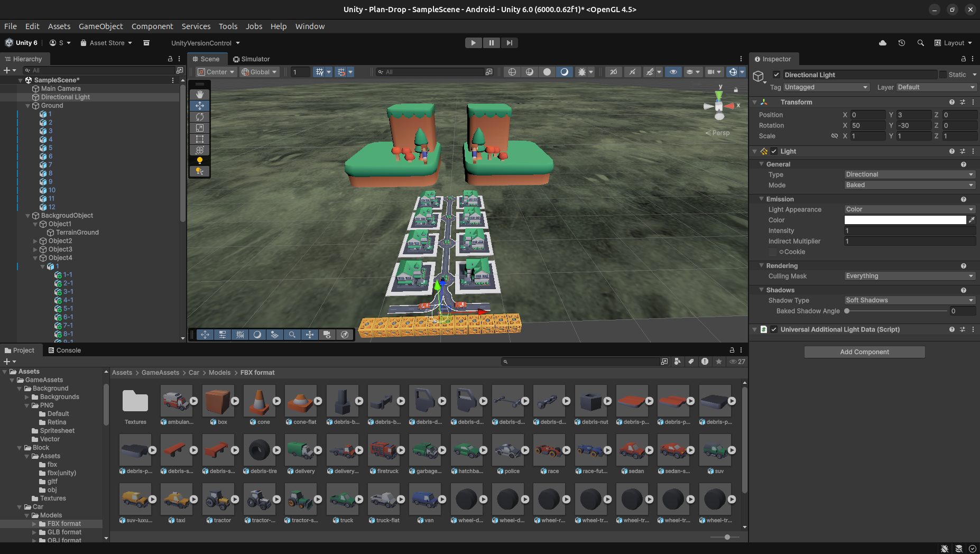Open the Window menu
This screenshot has width=980, height=554.
(310, 26)
